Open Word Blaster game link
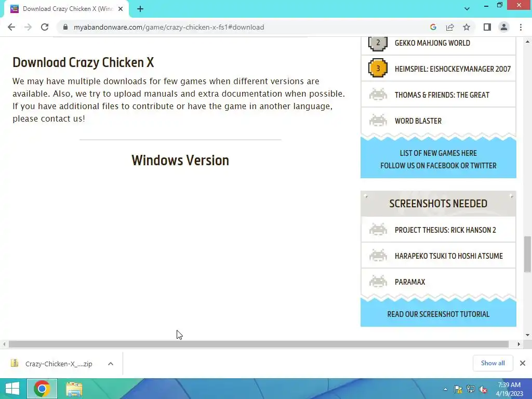532x399 pixels. pos(418,121)
